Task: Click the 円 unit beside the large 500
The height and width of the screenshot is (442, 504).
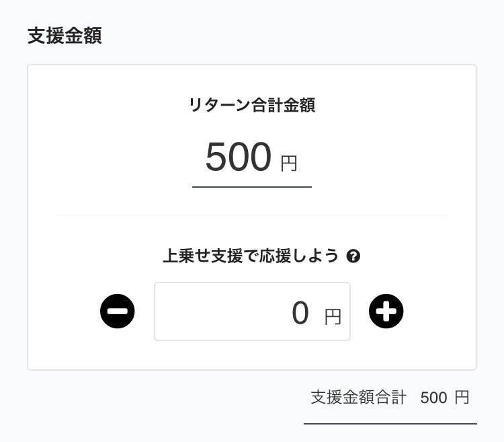Action: [289, 163]
